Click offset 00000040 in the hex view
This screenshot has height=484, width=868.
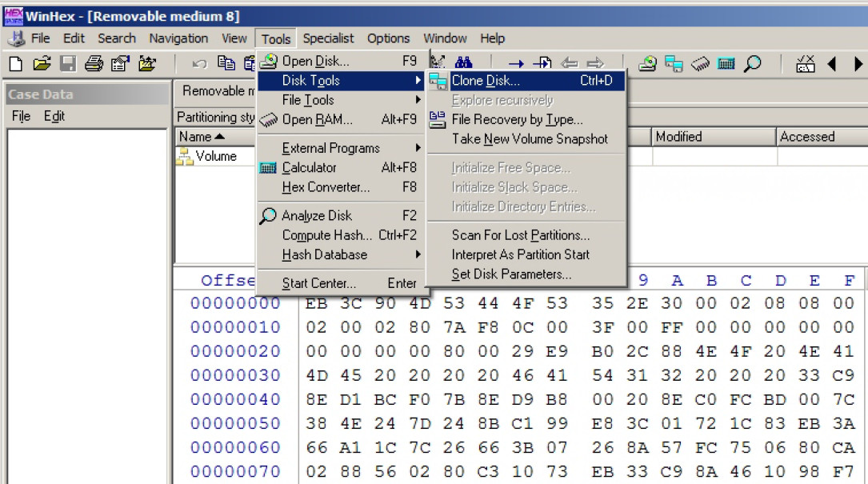[235, 399]
